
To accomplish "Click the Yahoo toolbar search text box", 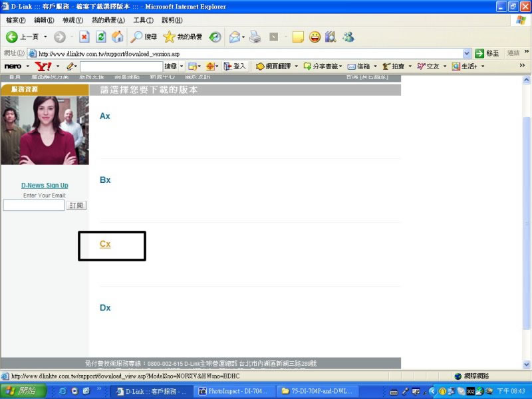I will click(x=122, y=66).
